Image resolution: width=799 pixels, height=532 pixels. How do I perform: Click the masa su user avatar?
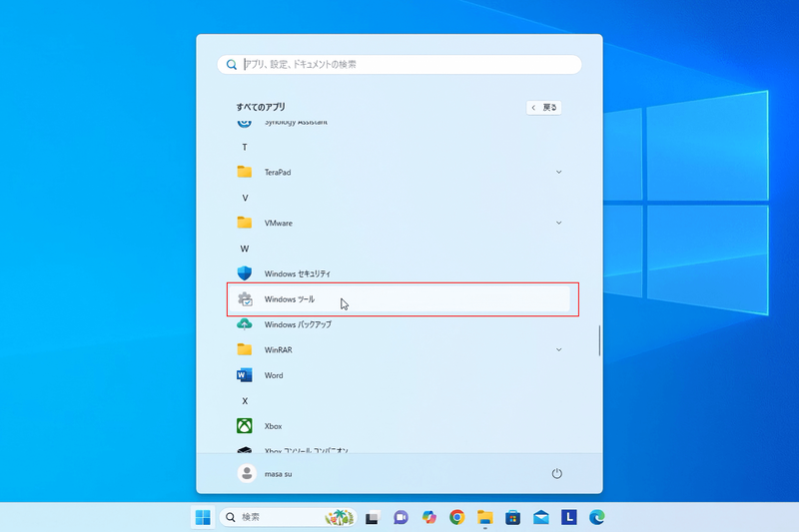pyautogui.click(x=247, y=473)
